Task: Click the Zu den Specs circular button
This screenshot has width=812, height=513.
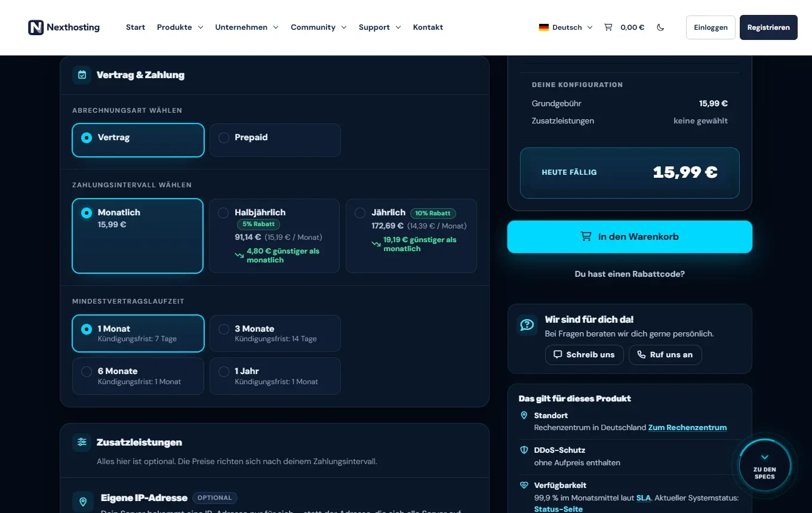Action: click(x=765, y=466)
